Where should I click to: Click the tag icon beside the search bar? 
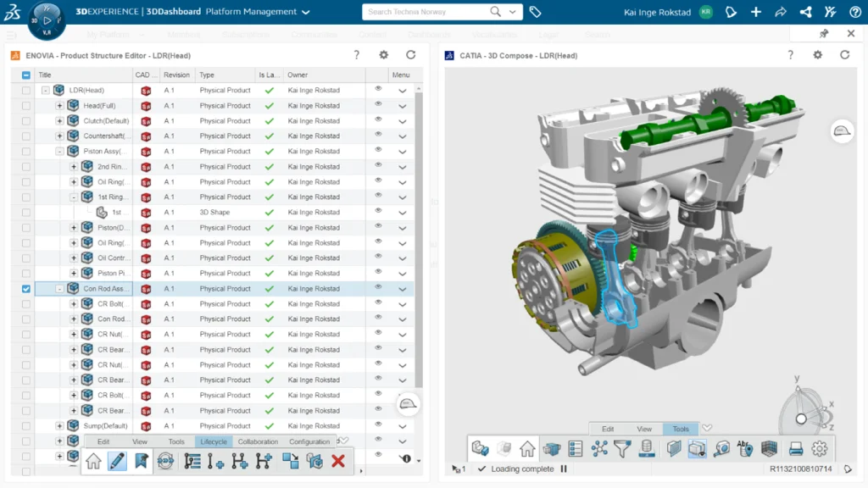535,12
